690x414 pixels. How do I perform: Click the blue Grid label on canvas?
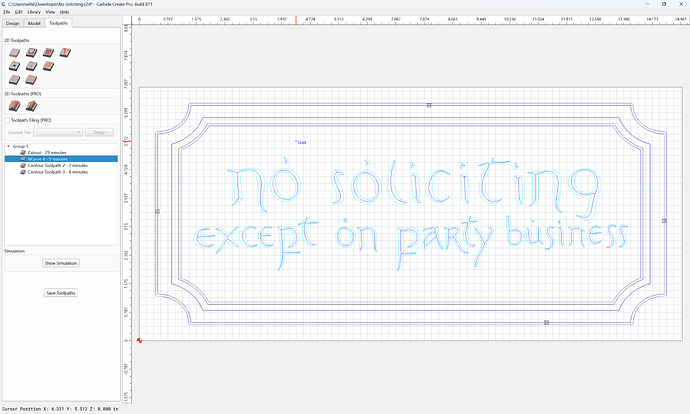(301, 142)
